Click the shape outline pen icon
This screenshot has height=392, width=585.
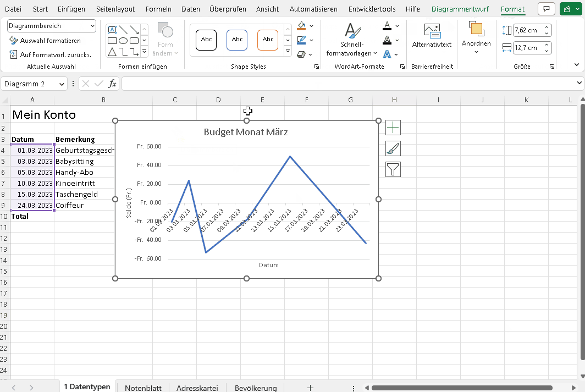click(301, 40)
